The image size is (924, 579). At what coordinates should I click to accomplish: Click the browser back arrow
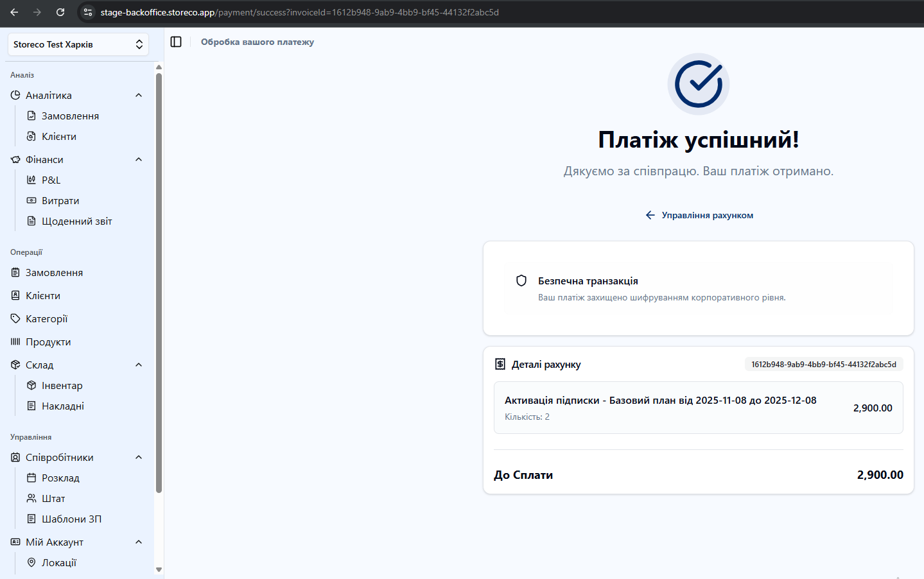(x=14, y=12)
